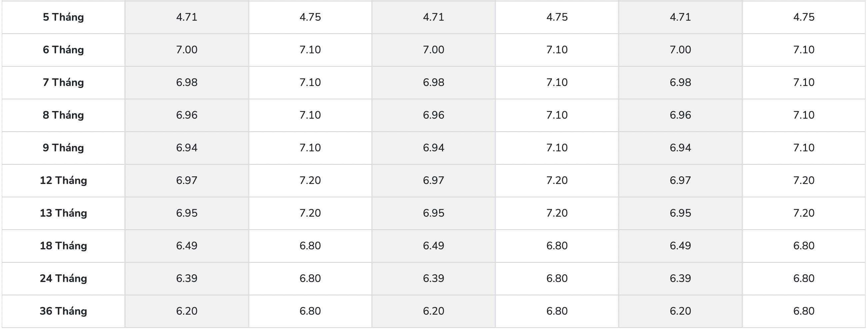This screenshot has width=868, height=332.
Task: Click the "9 Tháng" row label
Action: coord(63,148)
